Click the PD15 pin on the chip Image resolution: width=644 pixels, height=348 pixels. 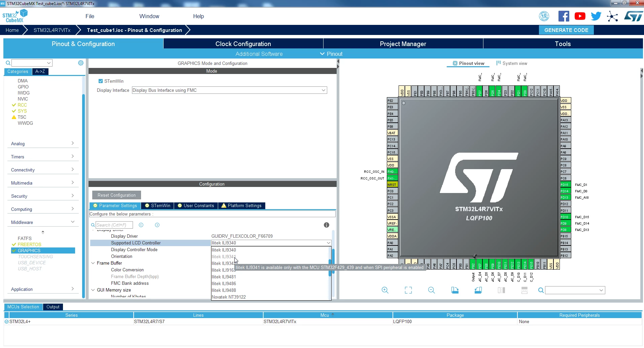(x=565, y=185)
